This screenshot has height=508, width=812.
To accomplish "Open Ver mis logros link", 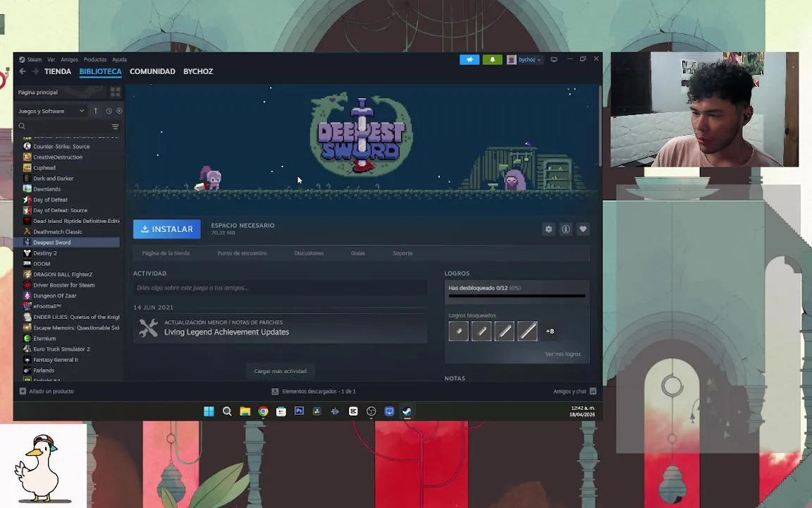I will 562,354.
